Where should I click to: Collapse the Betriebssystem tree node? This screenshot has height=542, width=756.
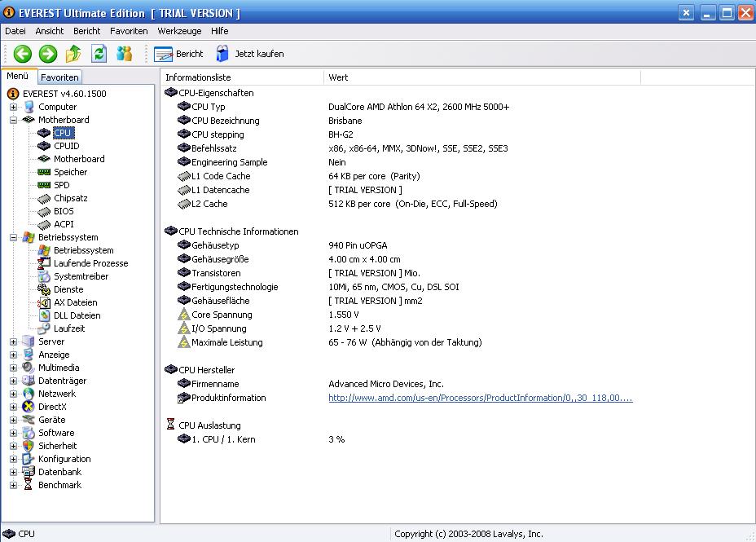click(14, 237)
